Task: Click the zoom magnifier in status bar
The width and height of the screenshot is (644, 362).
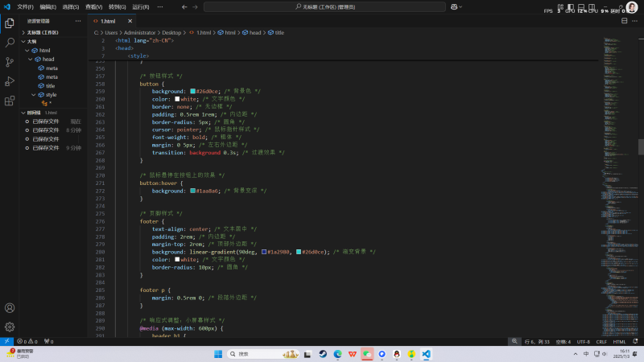Action: click(514, 341)
